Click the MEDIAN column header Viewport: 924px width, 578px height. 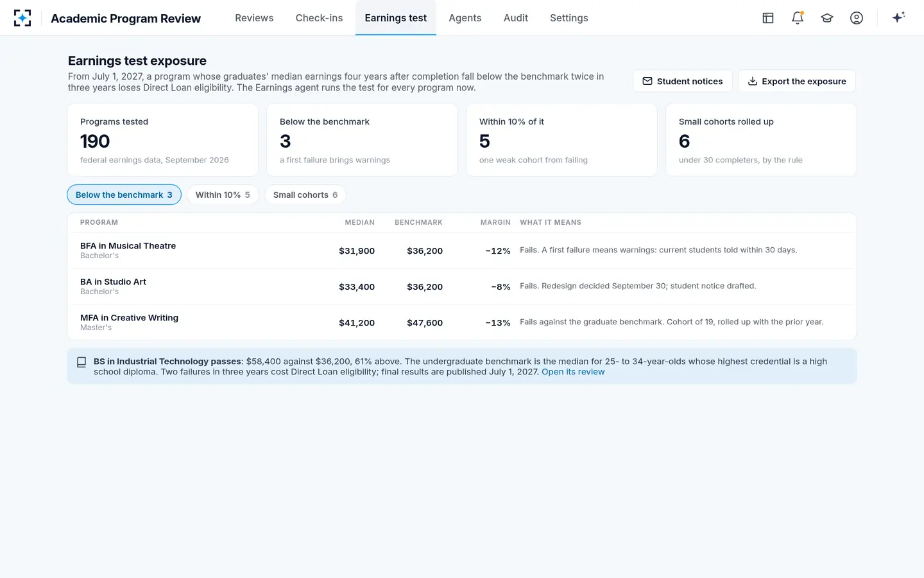359,223
